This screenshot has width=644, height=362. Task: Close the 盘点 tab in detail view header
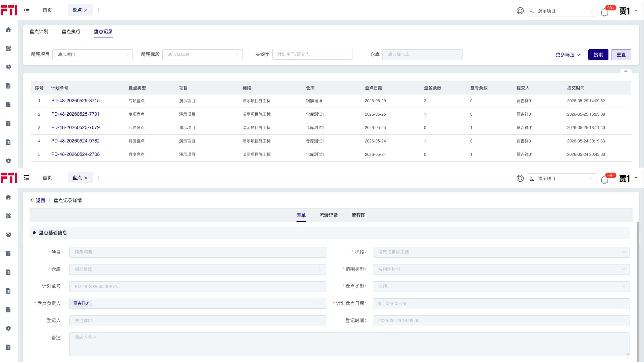86,178
